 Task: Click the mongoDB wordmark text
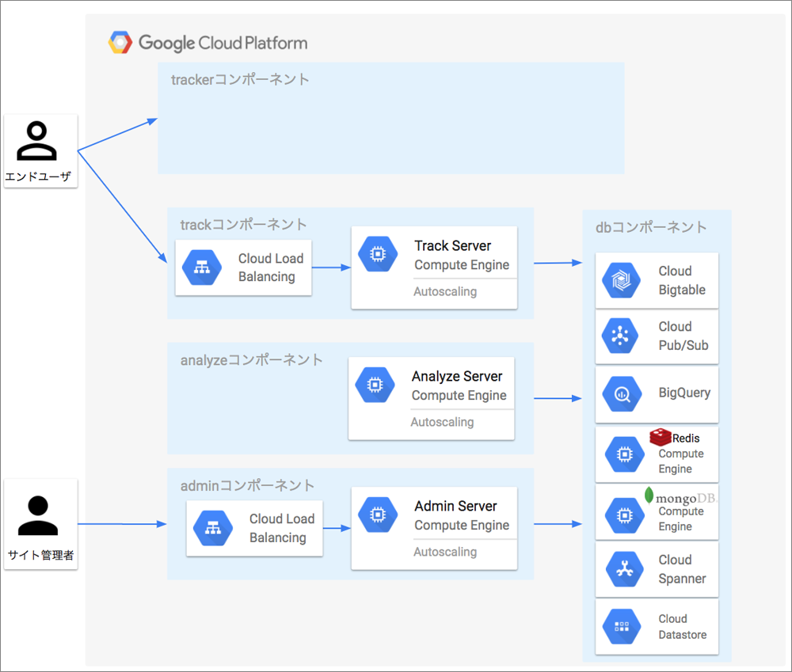[686, 499]
